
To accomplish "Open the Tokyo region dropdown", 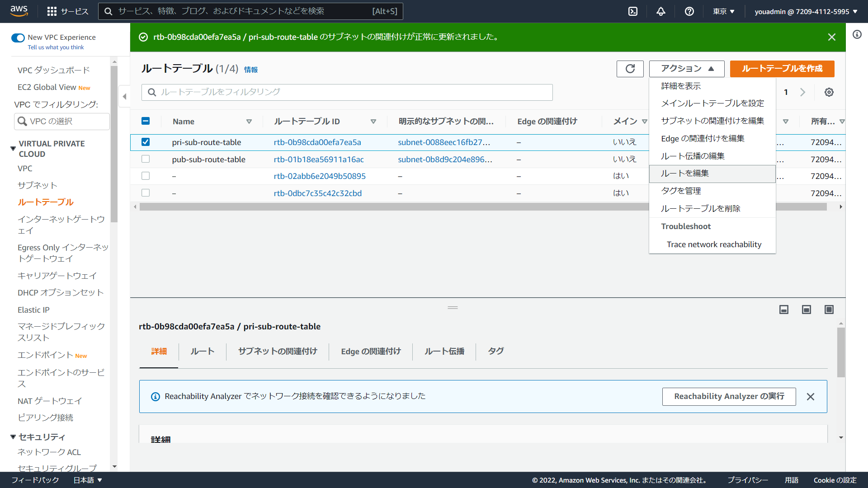I will click(723, 11).
